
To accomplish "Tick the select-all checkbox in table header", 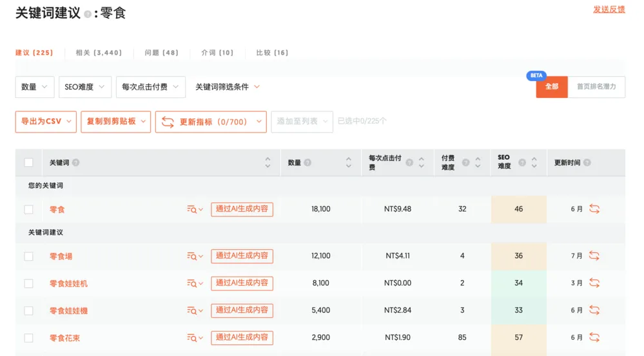I will [x=28, y=162].
